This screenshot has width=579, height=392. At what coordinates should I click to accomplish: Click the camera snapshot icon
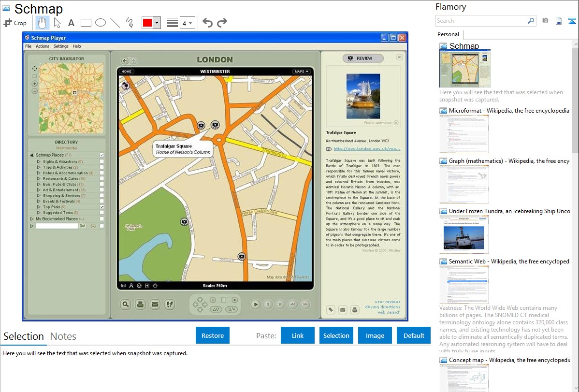545,21
